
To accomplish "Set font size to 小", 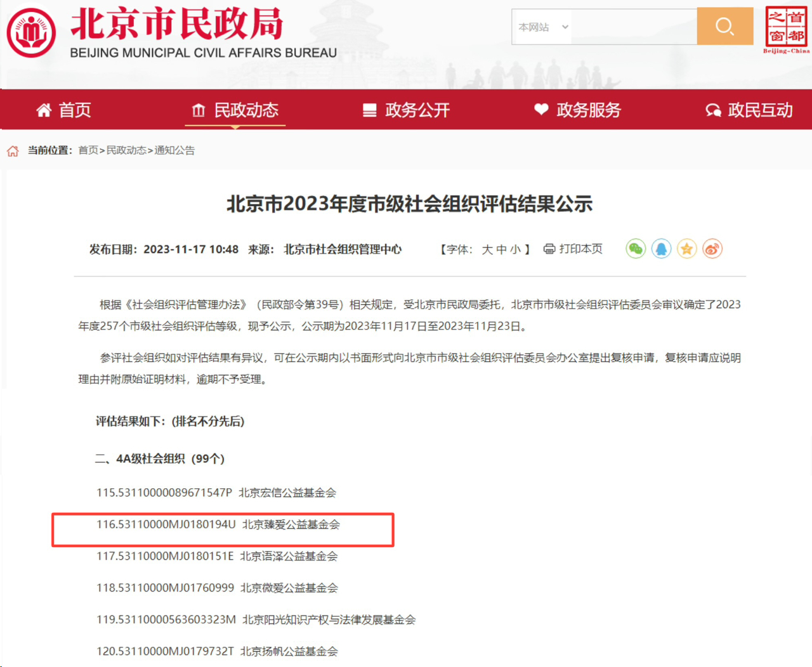I will coord(515,249).
